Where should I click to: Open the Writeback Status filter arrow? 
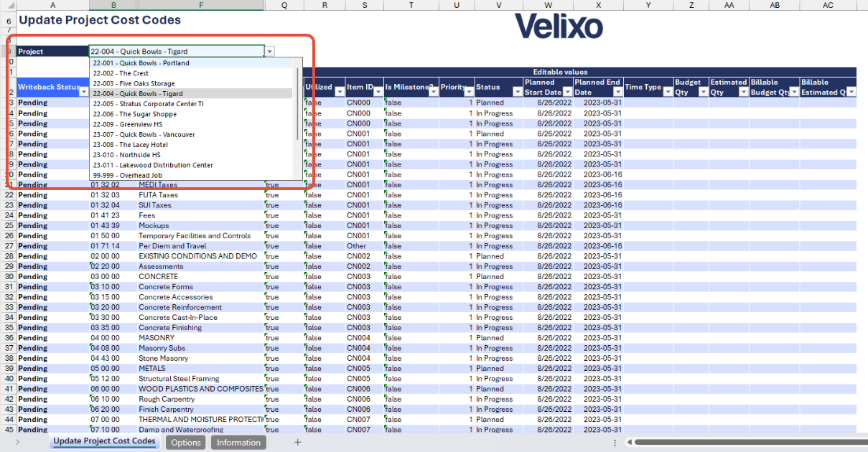pyautogui.click(x=83, y=93)
